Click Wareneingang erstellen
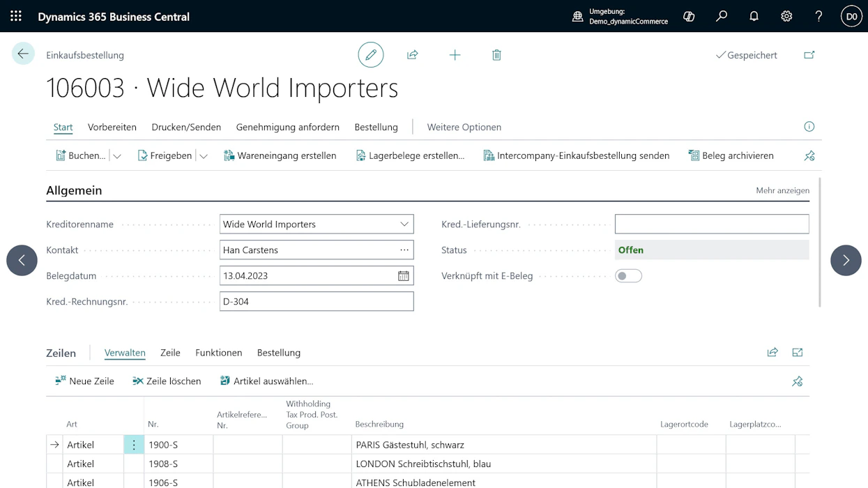The image size is (868, 488). coord(280,155)
